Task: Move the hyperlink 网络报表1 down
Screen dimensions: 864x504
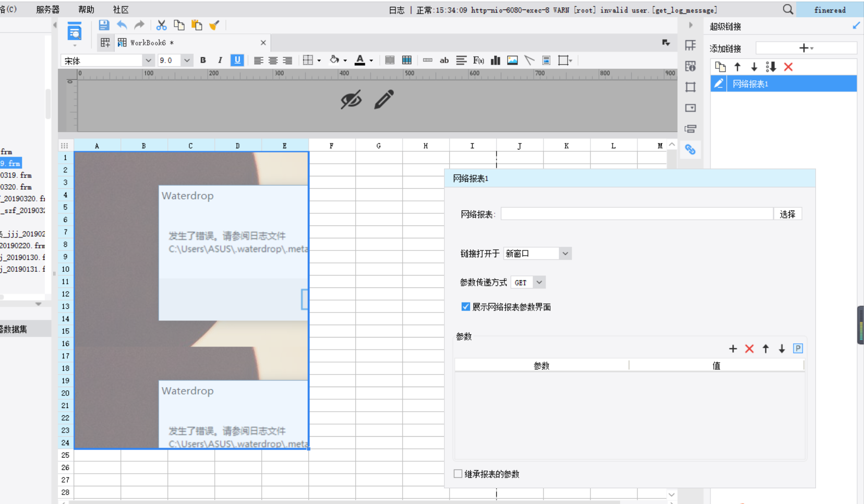Action: coord(754,67)
